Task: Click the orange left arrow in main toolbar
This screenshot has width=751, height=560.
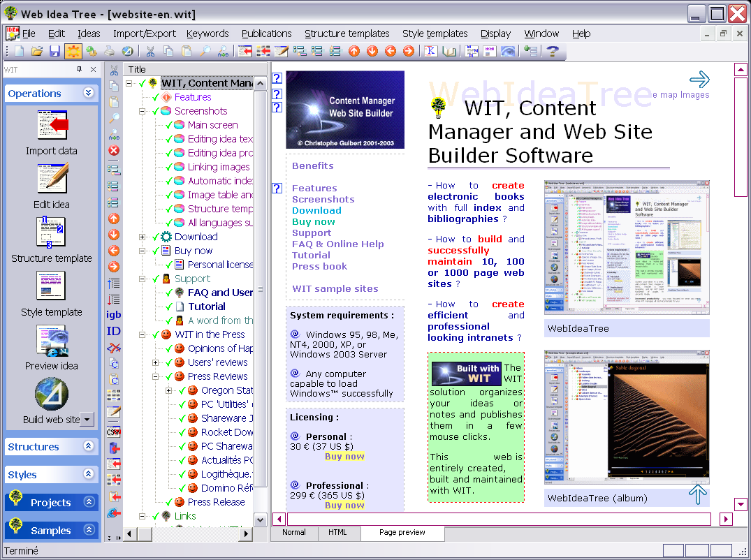Action: coord(391,51)
